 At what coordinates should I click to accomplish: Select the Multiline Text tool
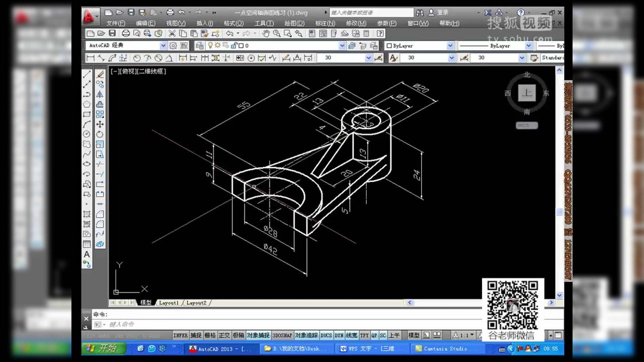(x=87, y=254)
